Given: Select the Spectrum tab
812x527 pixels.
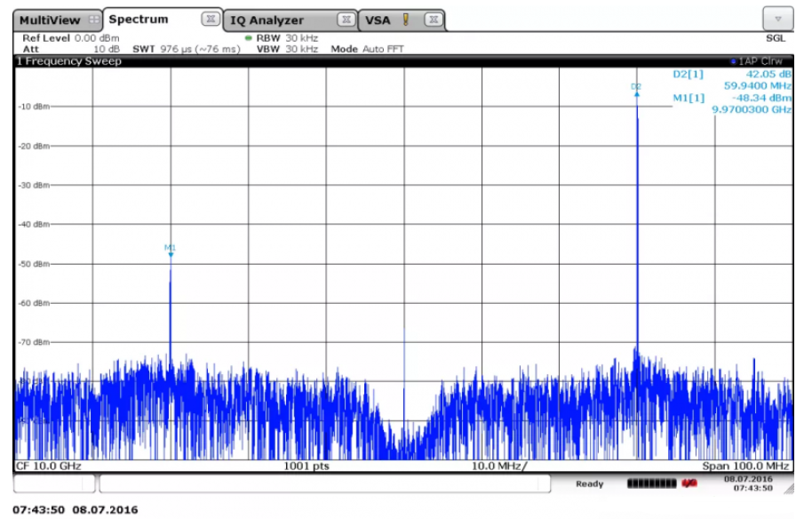Looking at the screenshot, I should click(163, 20).
